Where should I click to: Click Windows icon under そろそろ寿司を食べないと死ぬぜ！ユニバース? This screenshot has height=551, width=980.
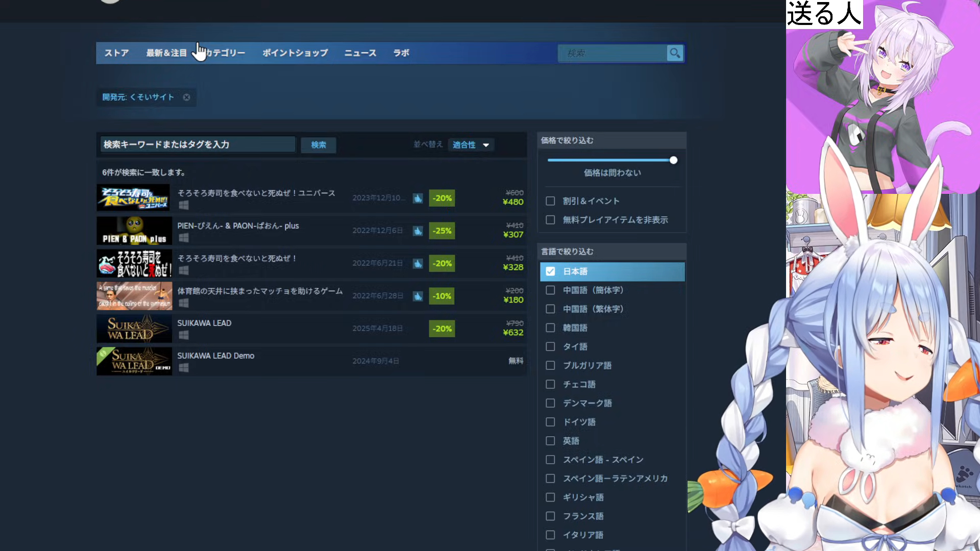click(x=184, y=205)
